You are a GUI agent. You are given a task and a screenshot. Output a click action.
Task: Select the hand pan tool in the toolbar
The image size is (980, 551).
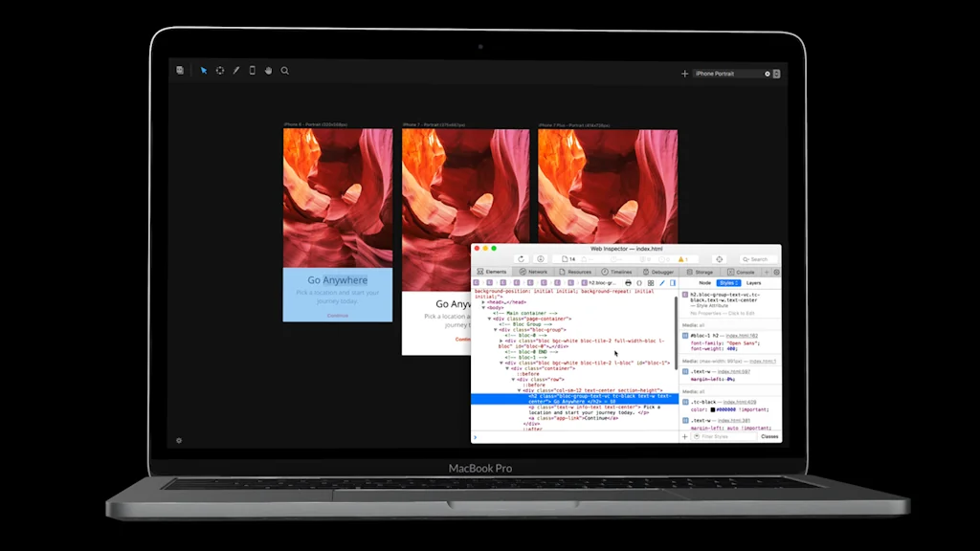(x=268, y=70)
